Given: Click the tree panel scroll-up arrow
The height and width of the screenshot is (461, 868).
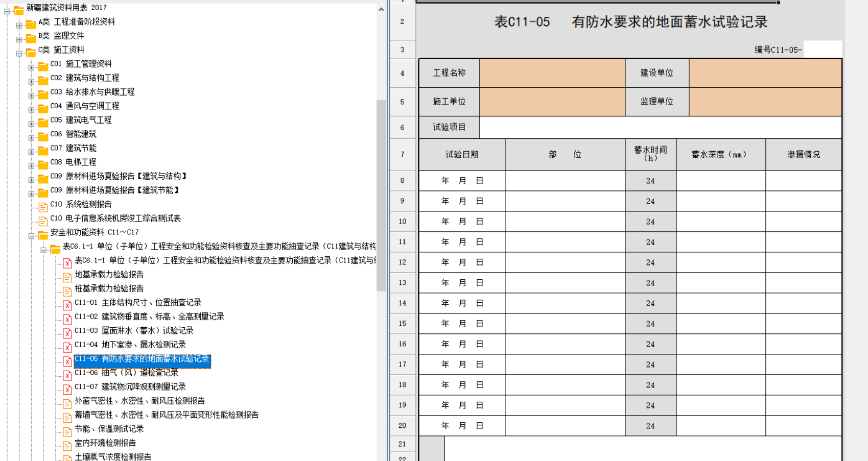Looking at the screenshot, I should click(381, 9).
